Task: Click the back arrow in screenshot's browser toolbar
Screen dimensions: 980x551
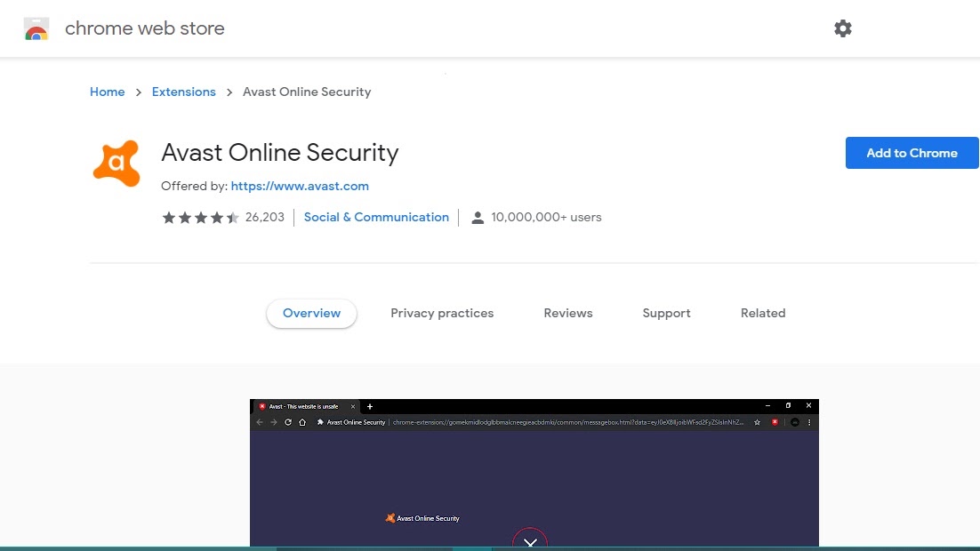Action: (x=260, y=422)
